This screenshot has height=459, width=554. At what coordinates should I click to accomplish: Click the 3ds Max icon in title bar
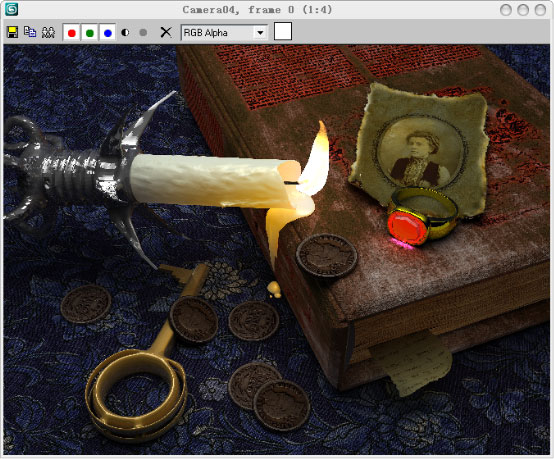(12, 10)
